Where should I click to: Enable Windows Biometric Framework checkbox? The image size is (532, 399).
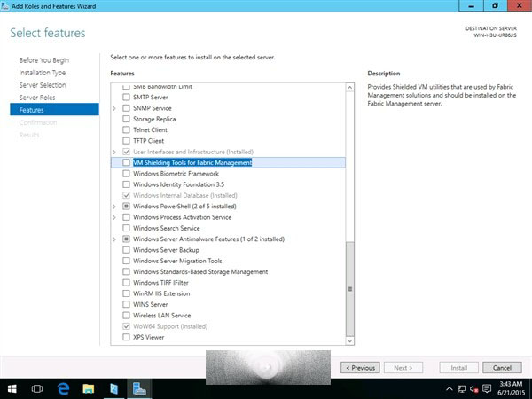pos(126,174)
